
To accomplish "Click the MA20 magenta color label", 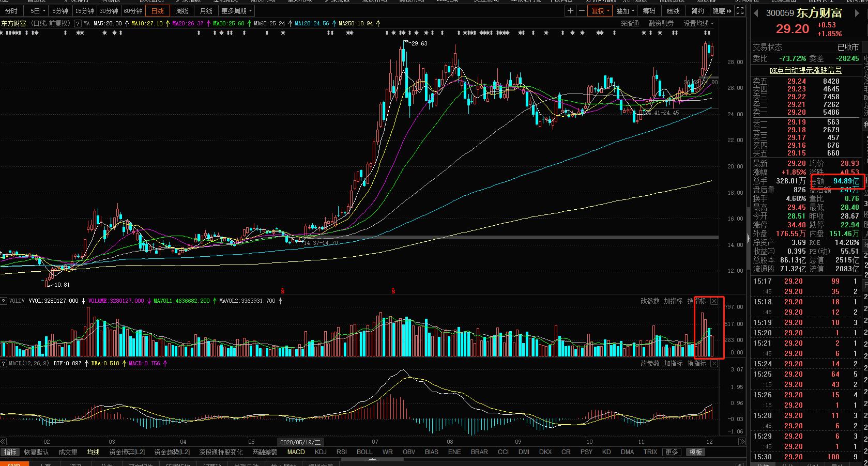I will [188, 24].
